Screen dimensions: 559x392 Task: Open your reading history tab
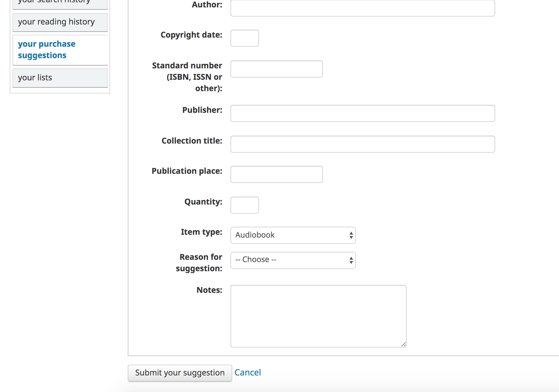(56, 22)
